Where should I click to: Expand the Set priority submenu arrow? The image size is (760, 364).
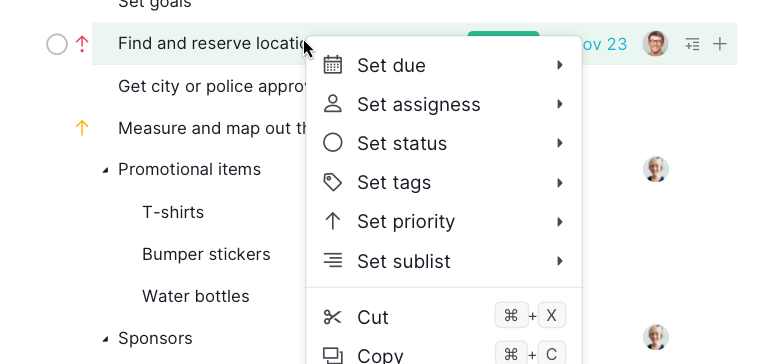tap(560, 222)
